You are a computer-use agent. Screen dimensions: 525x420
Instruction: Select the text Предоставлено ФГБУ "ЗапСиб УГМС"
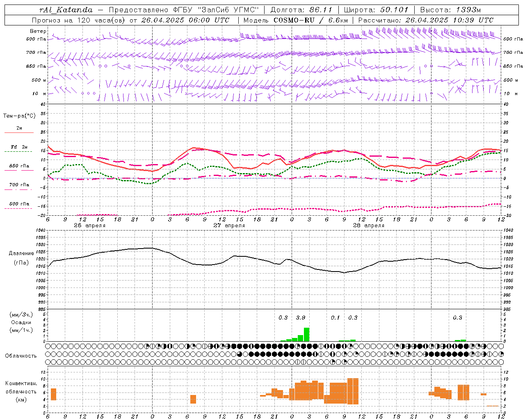click(x=184, y=10)
